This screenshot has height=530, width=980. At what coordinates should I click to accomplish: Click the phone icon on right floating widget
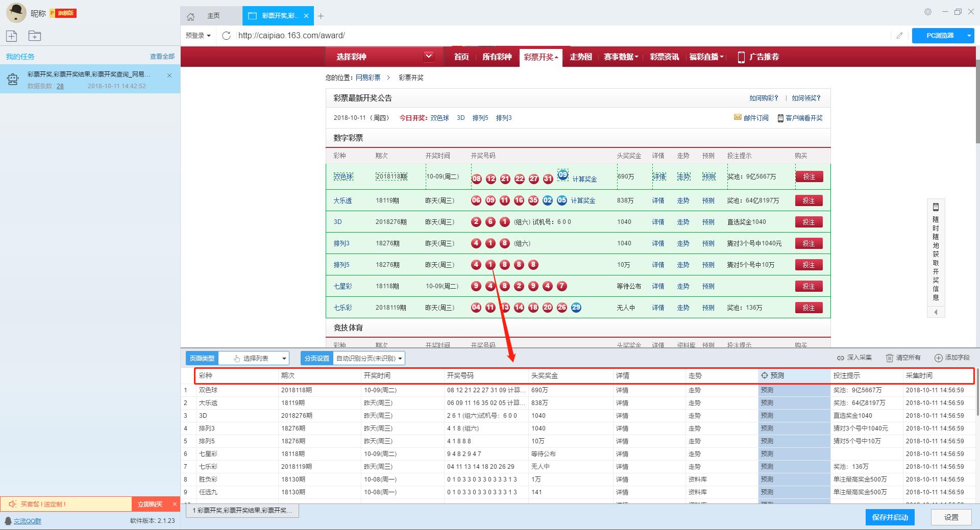pos(936,207)
